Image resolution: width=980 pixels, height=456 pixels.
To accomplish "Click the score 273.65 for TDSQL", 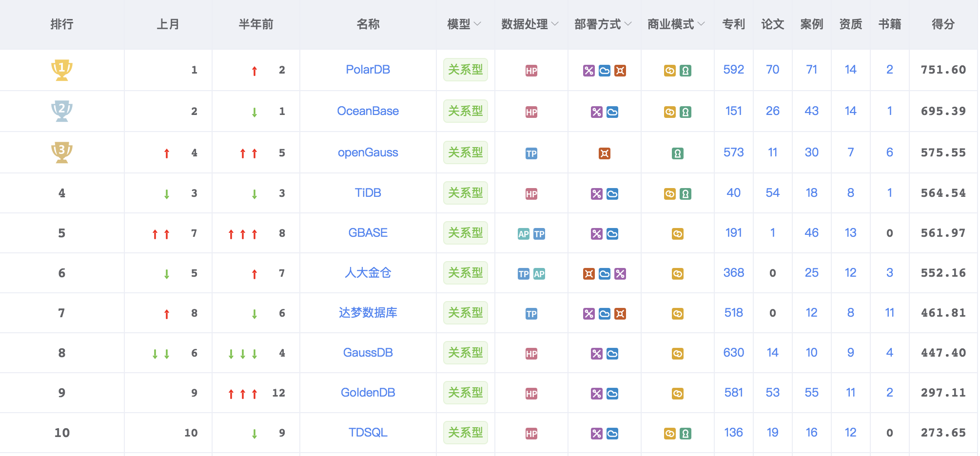I will coord(943,433).
